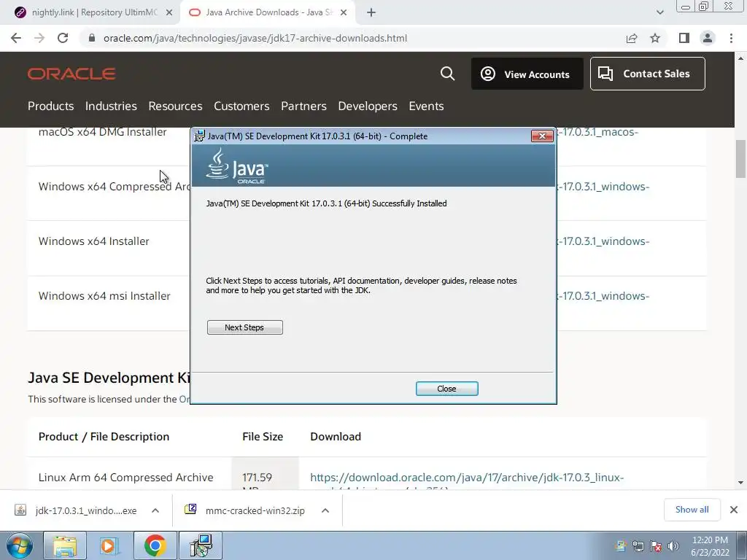Open the Developers menu
The width and height of the screenshot is (747, 560).
coord(368,106)
